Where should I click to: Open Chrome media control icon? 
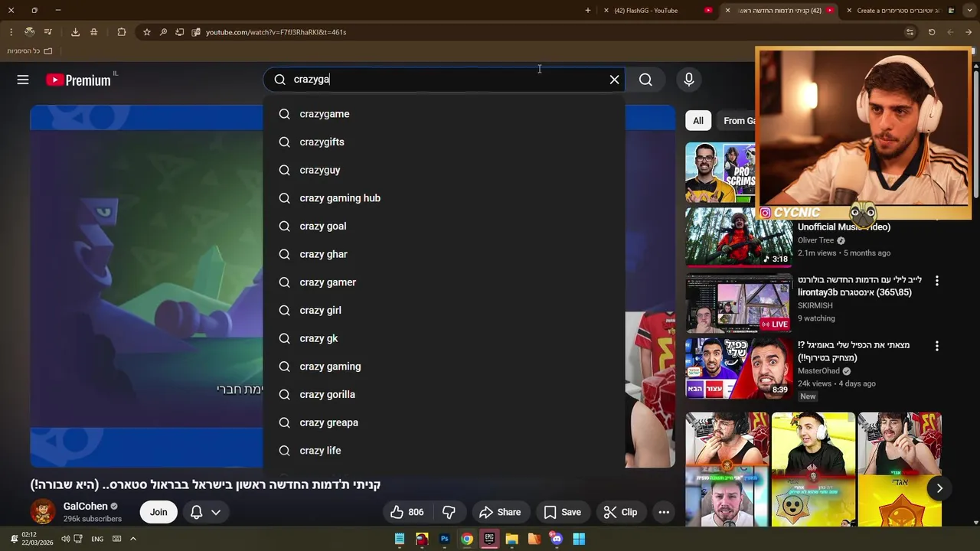(47, 32)
